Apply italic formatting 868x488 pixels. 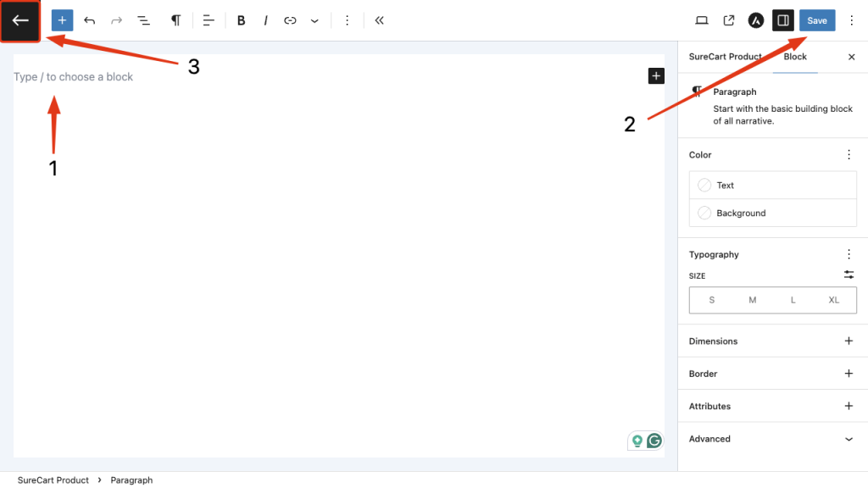point(265,20)
